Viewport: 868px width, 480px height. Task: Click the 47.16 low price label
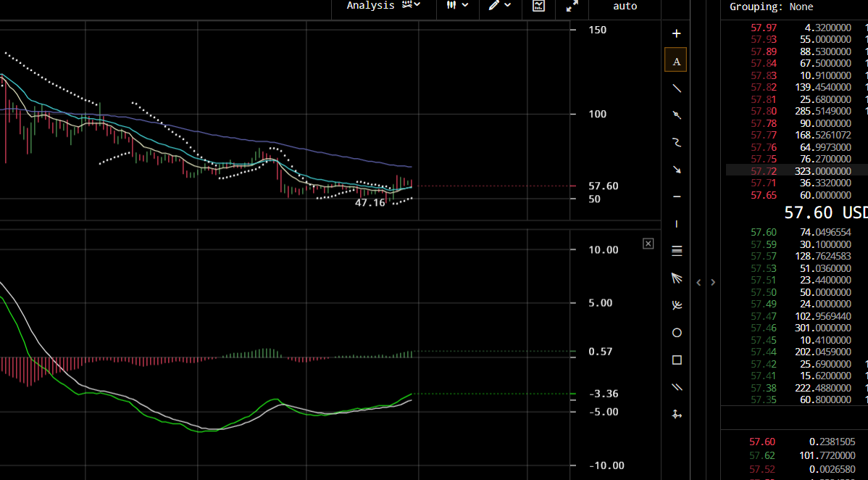(370, 203)
